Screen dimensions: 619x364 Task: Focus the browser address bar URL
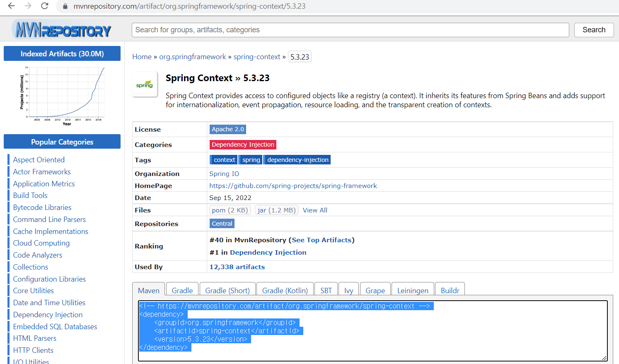(189, 7)
